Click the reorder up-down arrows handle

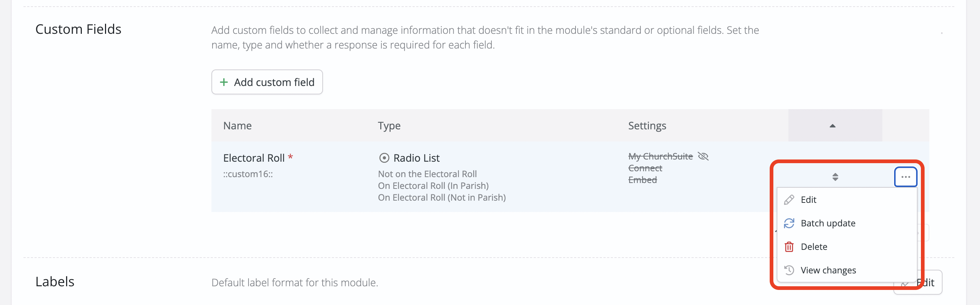tap(835, 177)
